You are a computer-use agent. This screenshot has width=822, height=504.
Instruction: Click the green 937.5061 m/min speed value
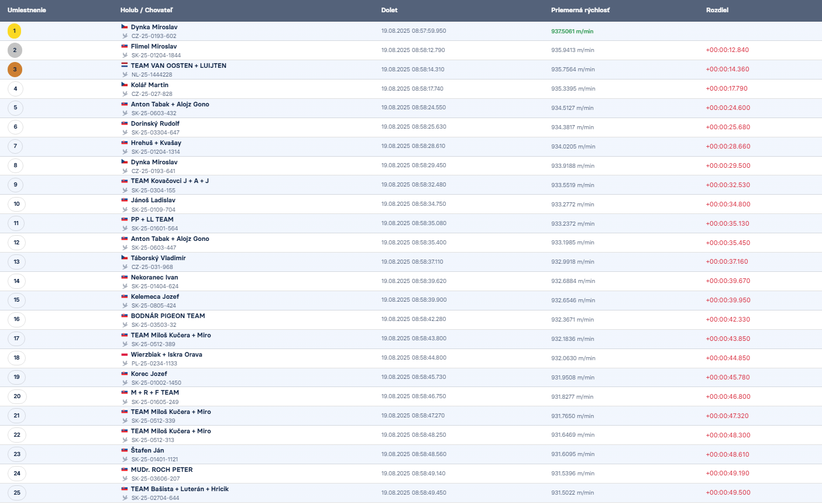pos(572,32)
